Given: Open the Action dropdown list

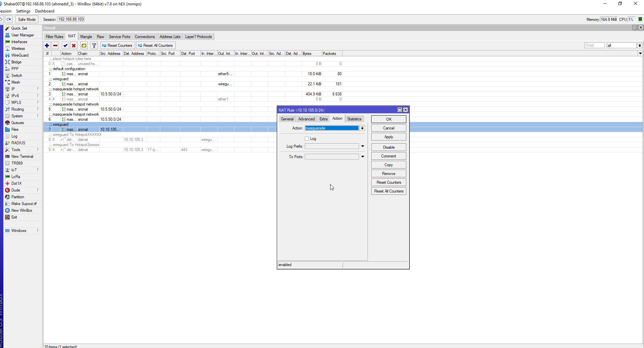Looking at the screenshot, I should [362, 128].
